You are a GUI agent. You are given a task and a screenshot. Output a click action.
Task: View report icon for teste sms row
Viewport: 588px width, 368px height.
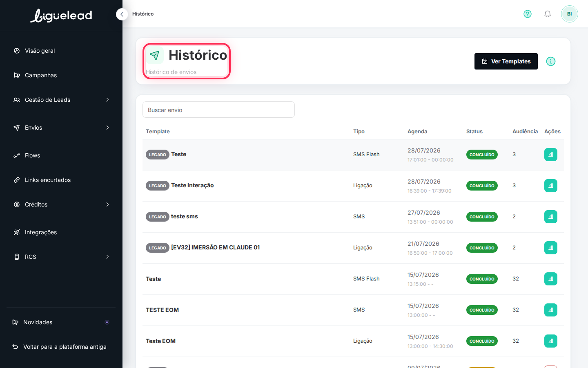point(551,217)
